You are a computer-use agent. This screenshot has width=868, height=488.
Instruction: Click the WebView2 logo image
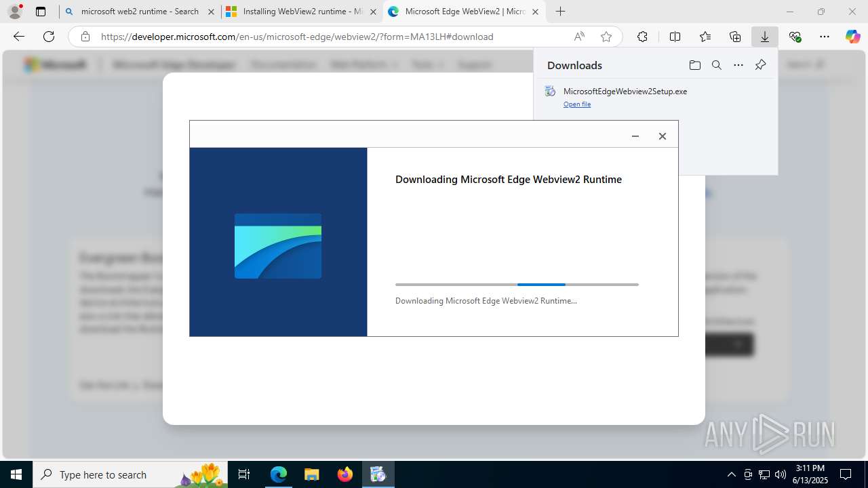[278, 246]
